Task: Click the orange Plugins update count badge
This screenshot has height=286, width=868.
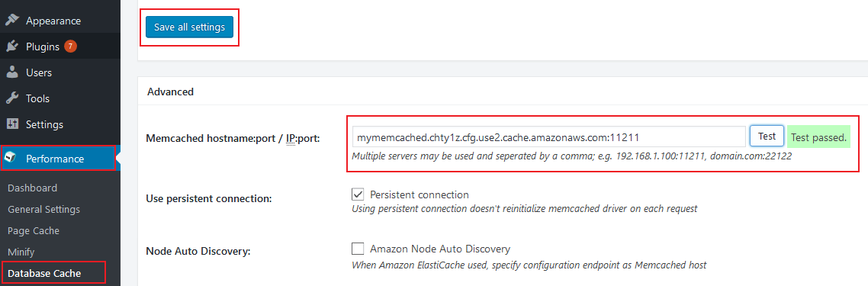Action: point(70,47)
